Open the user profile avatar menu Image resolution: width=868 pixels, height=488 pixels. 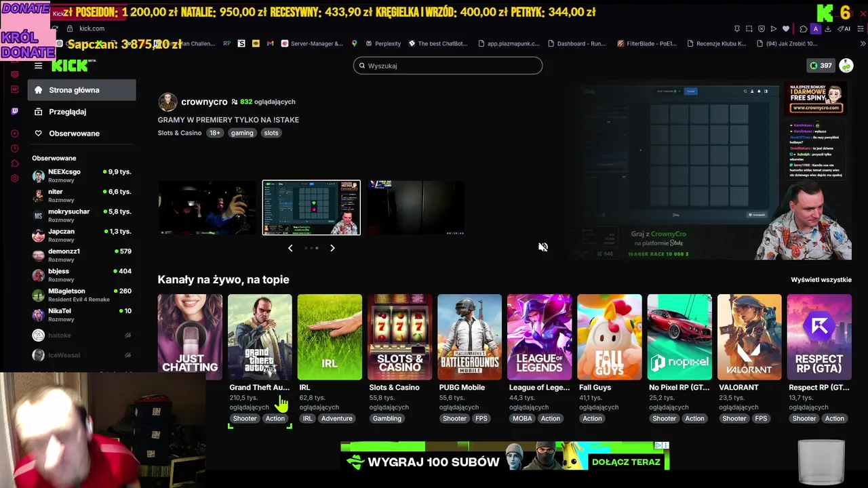846,66
